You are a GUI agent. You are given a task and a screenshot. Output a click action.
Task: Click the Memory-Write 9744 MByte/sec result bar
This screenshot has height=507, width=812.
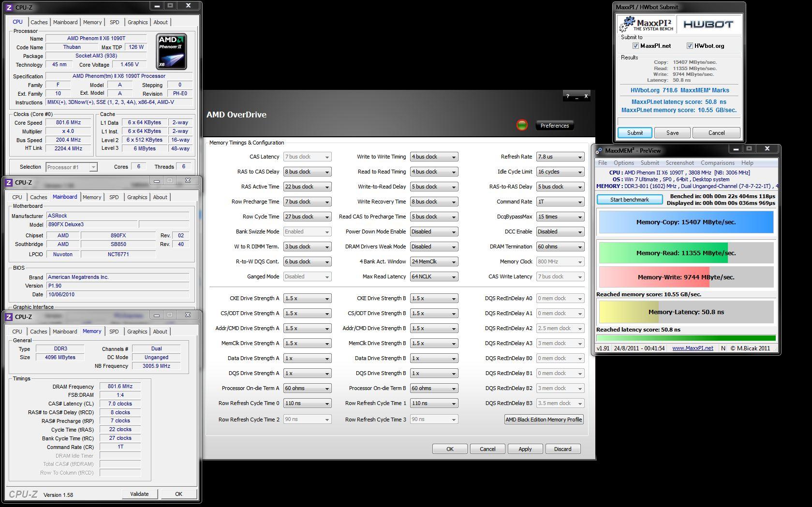pos(686,277)
